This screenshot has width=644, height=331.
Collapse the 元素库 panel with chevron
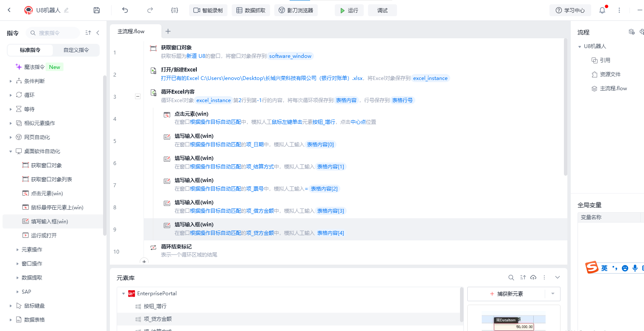[558, 277]
